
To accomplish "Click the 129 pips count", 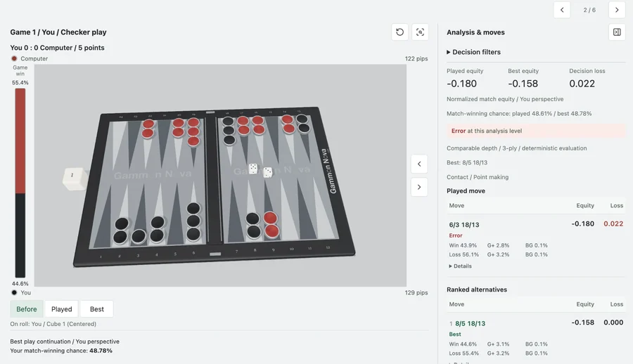I will [x=416, y=292].
